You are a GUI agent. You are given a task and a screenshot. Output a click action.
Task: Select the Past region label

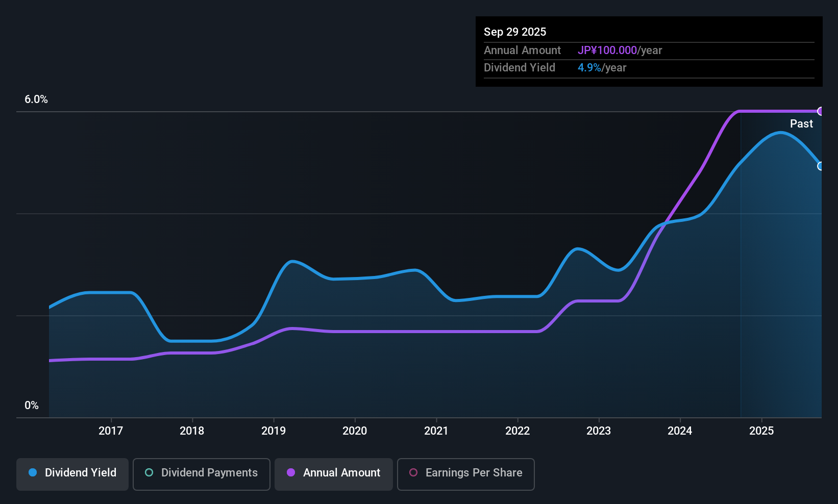(801, 123)
